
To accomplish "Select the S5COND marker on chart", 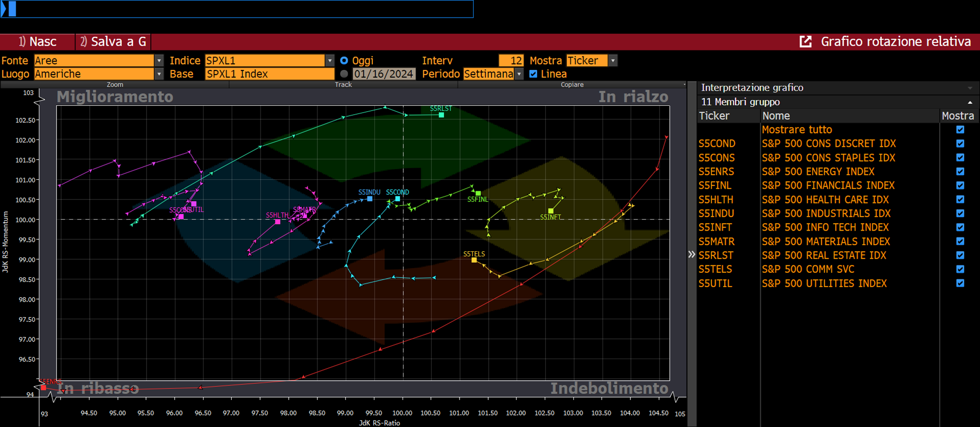I will pyautogui.click(x=398, y=199).
